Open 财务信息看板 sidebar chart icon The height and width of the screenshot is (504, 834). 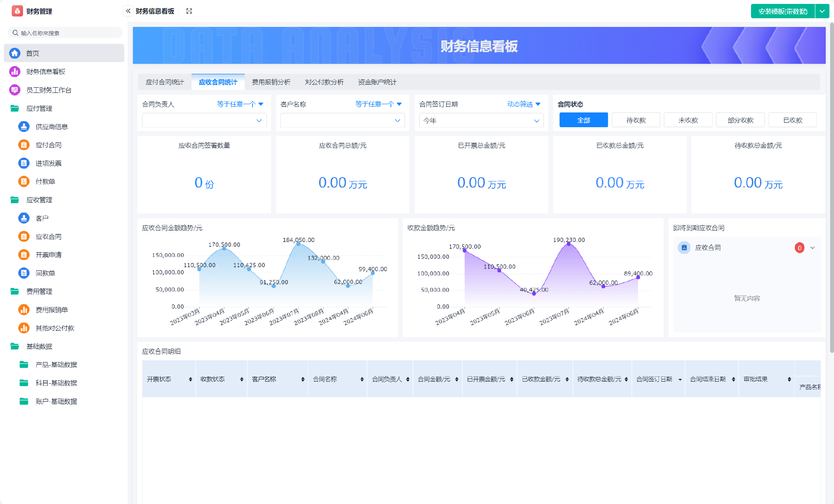pos(15,72)
